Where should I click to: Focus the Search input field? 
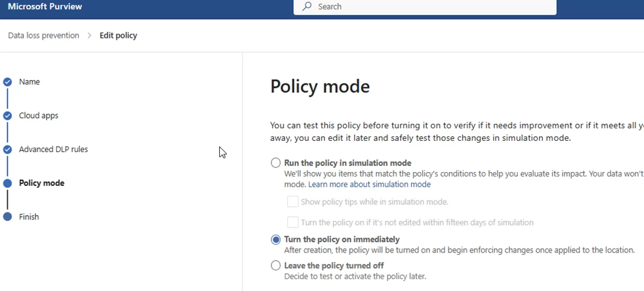point(425,7)
